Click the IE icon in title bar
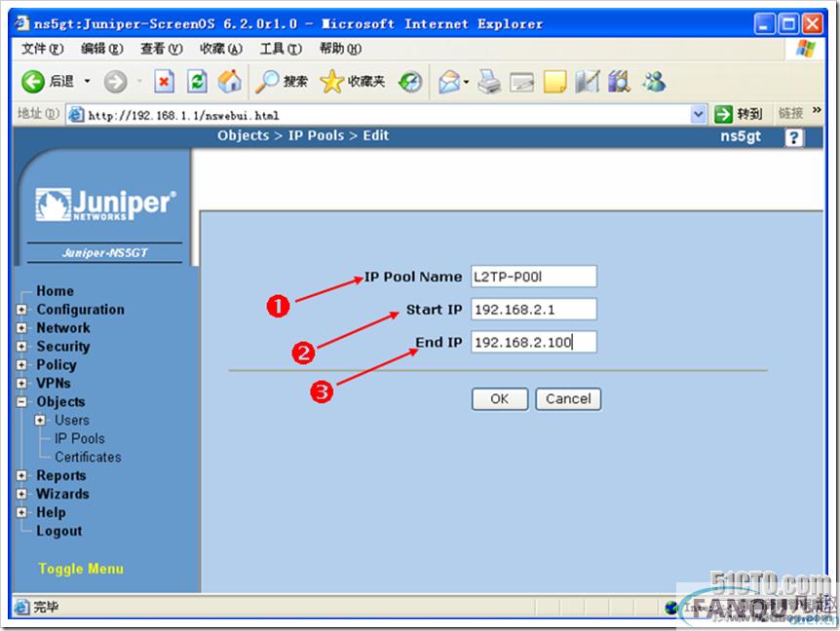The image size is (840, 631). (22, 23)
